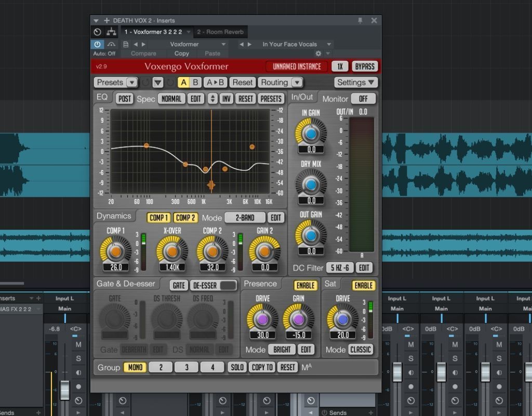
Task: Arm record on the -6.8 mixer channel
Action: (78, 386)
